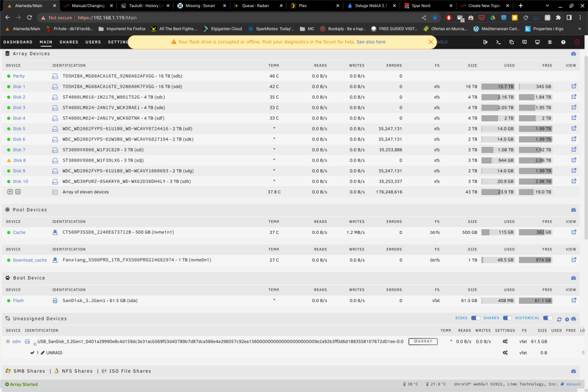The width and height of the screenshot is (588, 392).
Task: Edit the UNRAID partition name pencil
Action: point(42,353)
